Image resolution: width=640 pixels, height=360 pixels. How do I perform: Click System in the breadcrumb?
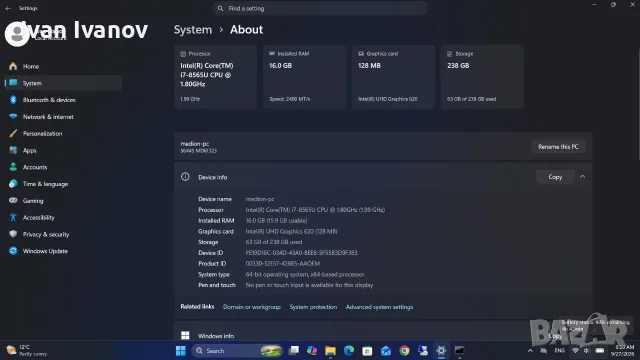(193, 30)
